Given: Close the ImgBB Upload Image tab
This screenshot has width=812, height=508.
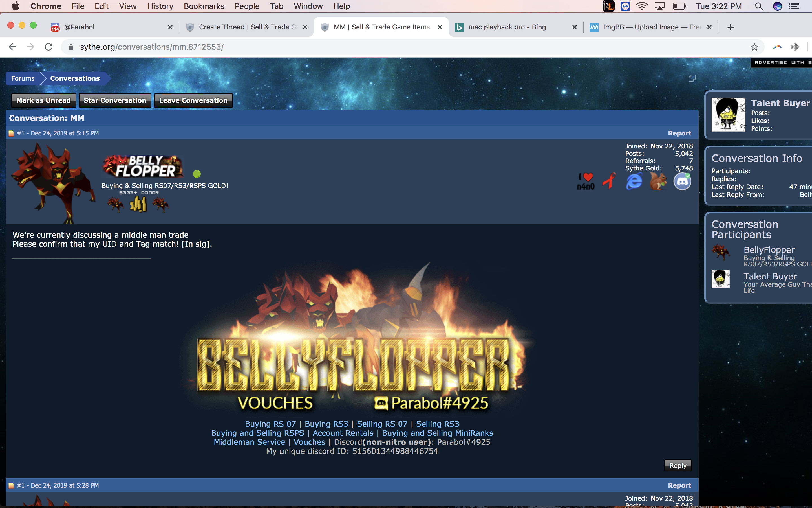Looking at the screenshot, I should pos(709,27).
